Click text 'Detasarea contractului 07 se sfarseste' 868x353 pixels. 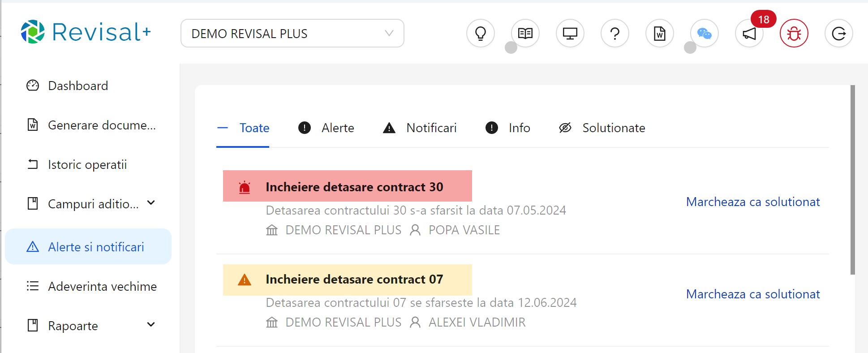point(370,303)
